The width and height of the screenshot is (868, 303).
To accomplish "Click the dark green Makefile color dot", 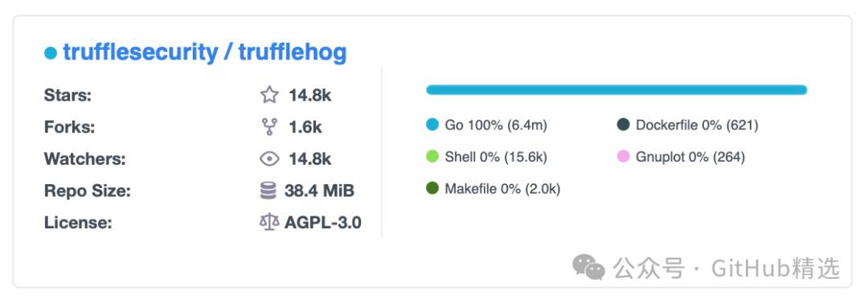I will [432, 189].
